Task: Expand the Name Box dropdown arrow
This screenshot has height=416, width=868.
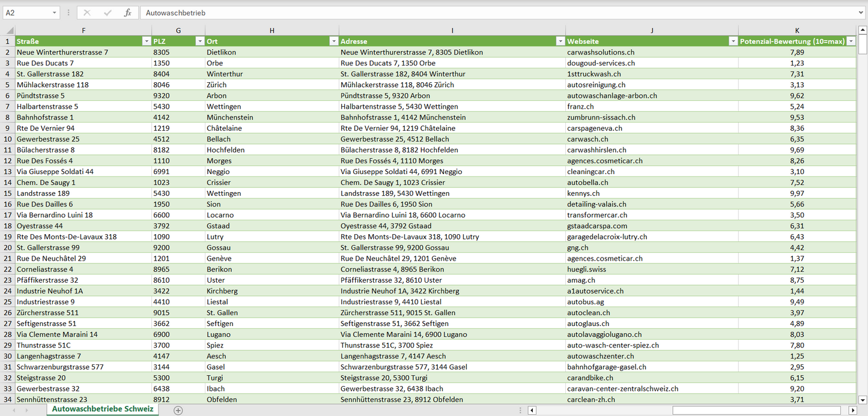Action: click(x=54, y=13)
